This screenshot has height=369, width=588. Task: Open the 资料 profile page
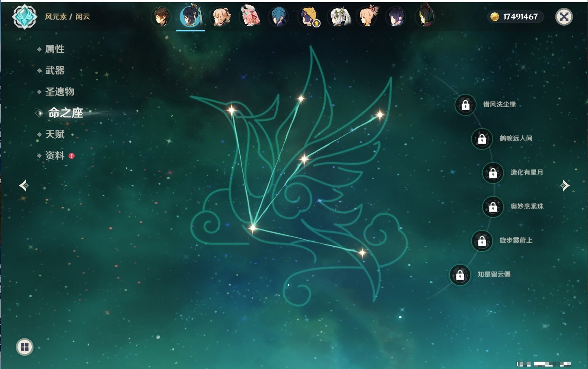pyautogui.click(x=55, y=155)
